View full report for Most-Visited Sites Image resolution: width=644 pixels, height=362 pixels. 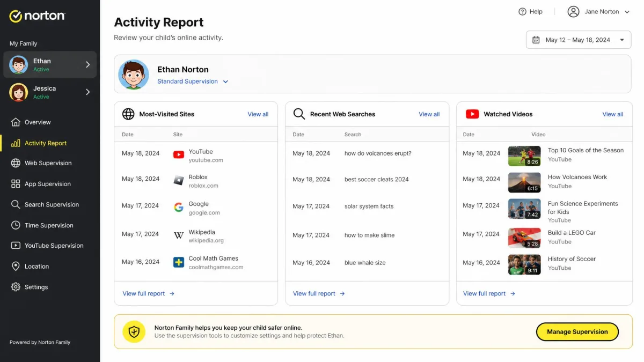tap(149, 293)
